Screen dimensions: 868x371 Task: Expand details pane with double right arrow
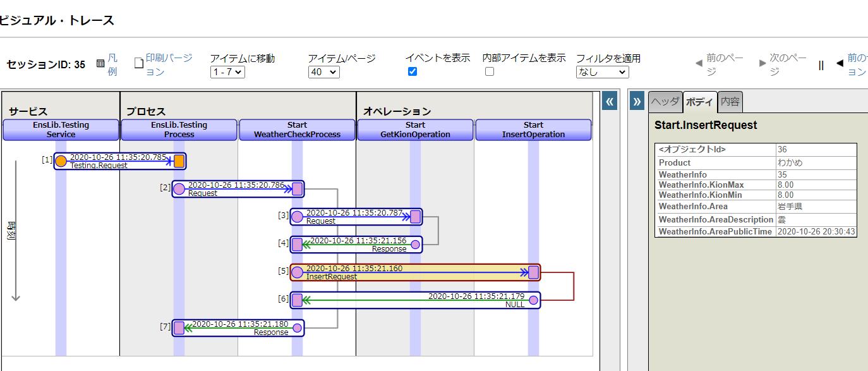(637, 101)
